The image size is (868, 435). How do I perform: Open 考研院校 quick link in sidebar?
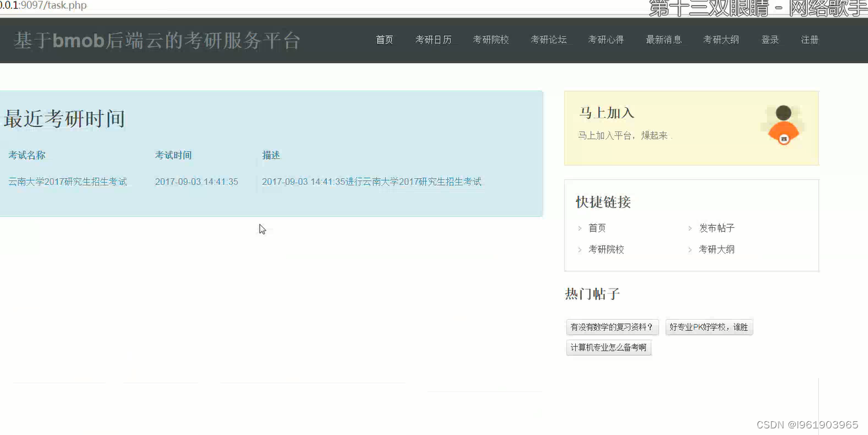tap(606, 250)
